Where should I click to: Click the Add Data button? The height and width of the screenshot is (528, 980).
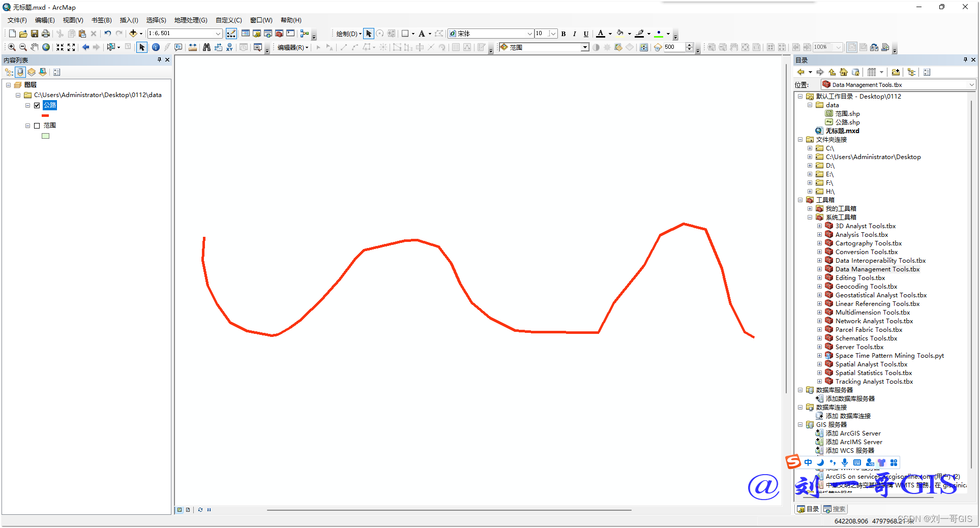coord(133,34)
